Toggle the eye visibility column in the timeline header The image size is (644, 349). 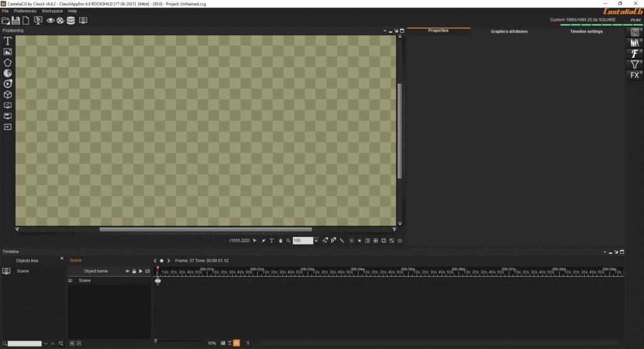coord(127,271)
